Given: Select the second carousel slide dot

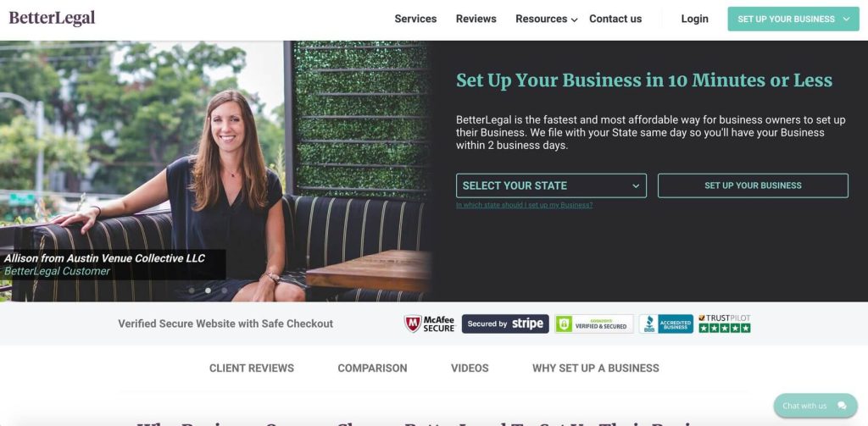Looking at the screenshot, I should coord(209,290).
